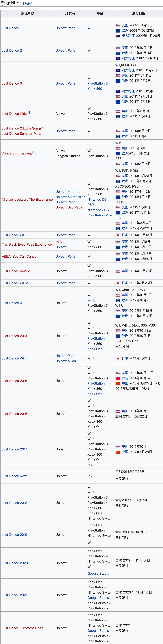The width and height of the screenshot is (163, 644).
Task: Open Just Dance: Greatest Hits 2 link
Action: coord(23,628)
